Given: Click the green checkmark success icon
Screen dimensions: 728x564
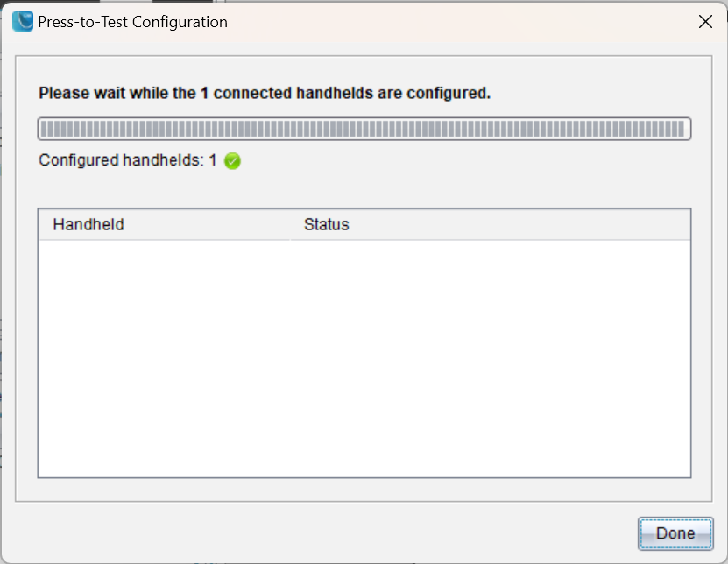Looking at the screenshot, I should 232,161.
